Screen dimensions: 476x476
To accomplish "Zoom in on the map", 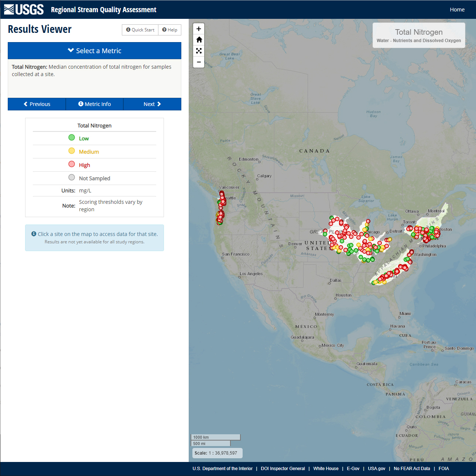I will (x=199, y=29).
